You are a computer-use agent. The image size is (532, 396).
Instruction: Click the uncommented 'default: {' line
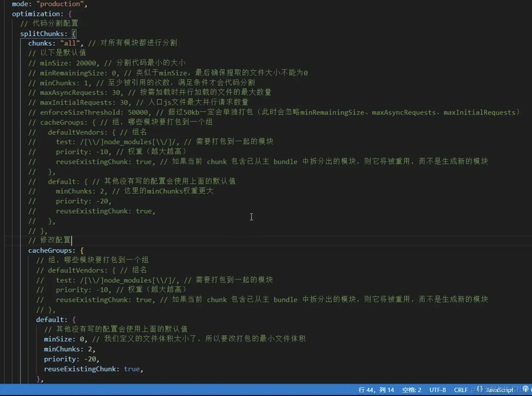click(x=56, y=320)
